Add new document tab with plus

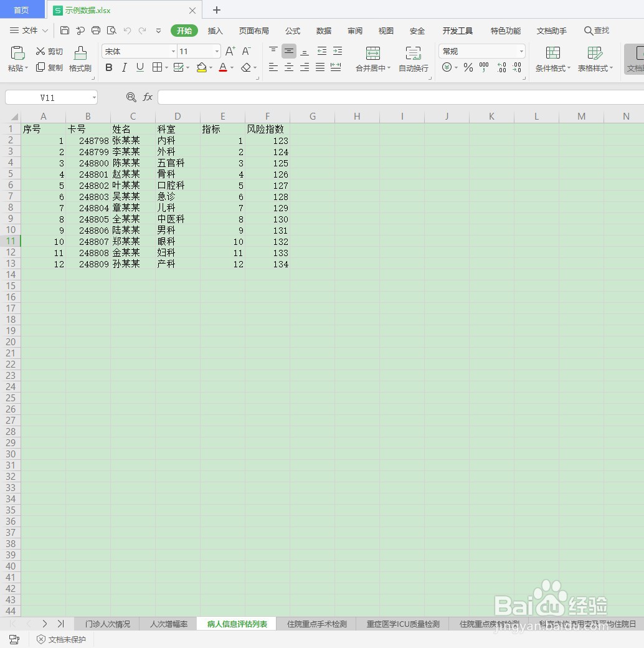click(x=217, y=10)
